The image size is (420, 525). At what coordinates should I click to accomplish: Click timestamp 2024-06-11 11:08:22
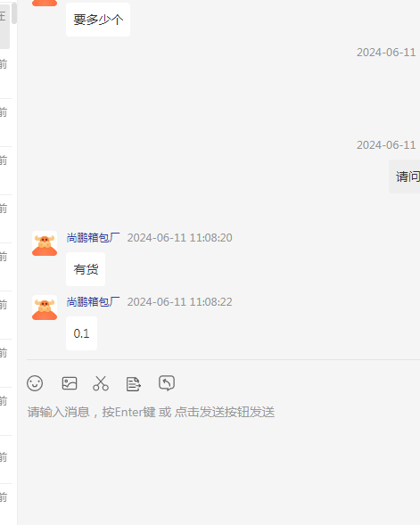179,302
